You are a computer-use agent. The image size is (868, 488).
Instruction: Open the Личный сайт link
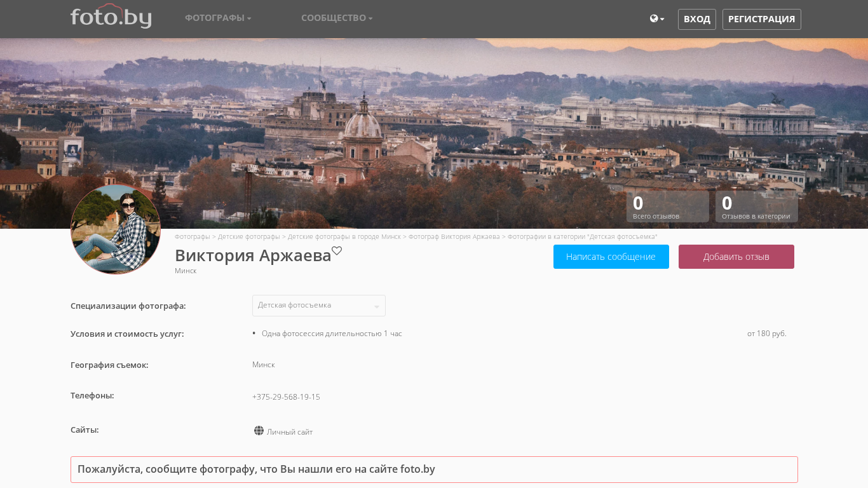[290, 432]
